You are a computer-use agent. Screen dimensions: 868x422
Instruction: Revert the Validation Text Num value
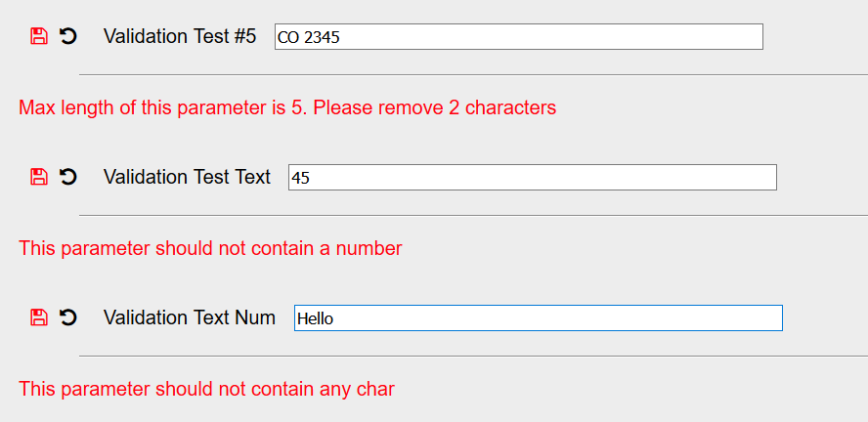coord(68,317)
